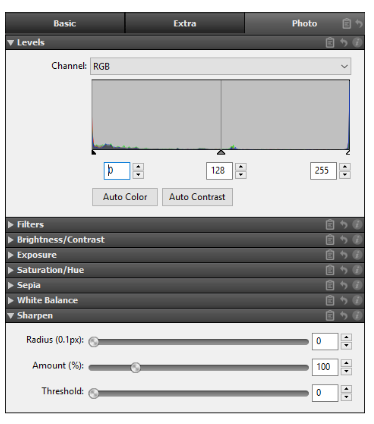The image size is (374, 424).
Task: Switch to the Basic tab
Action: pos(65,23)
